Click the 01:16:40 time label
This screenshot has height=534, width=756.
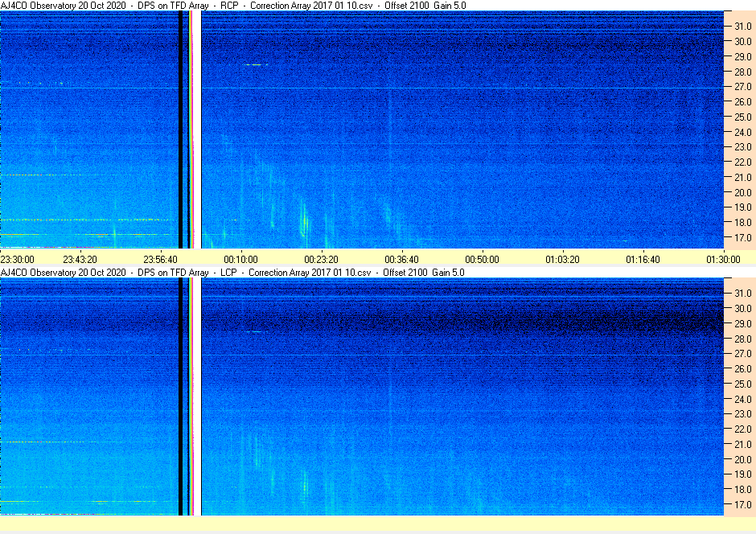(x=643, y=259)
